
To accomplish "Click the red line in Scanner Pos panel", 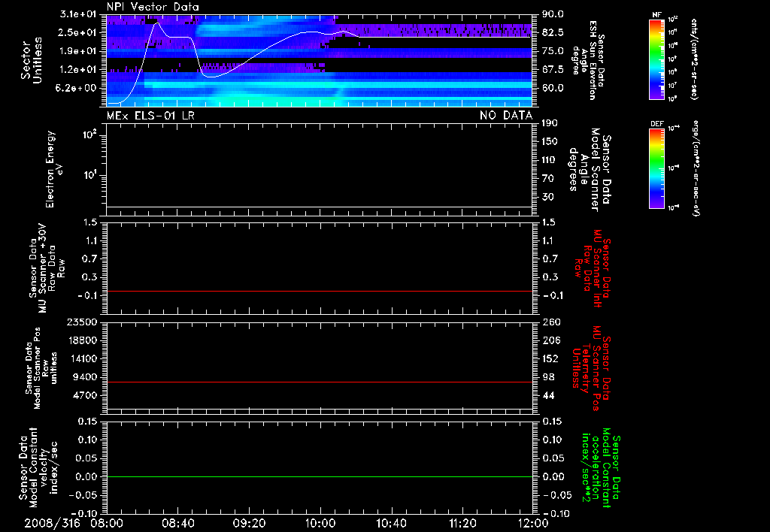I will (319, 382).
